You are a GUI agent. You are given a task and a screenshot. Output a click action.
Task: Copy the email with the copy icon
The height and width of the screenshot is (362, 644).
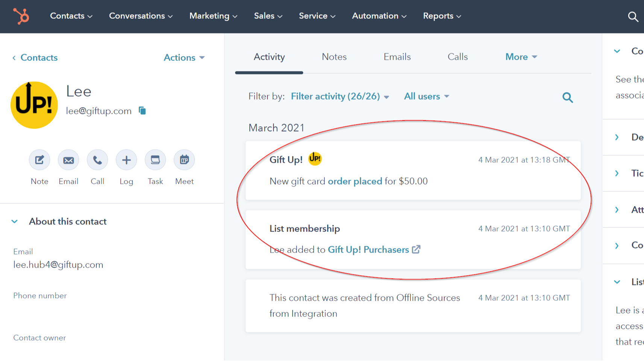coord(142,111)
